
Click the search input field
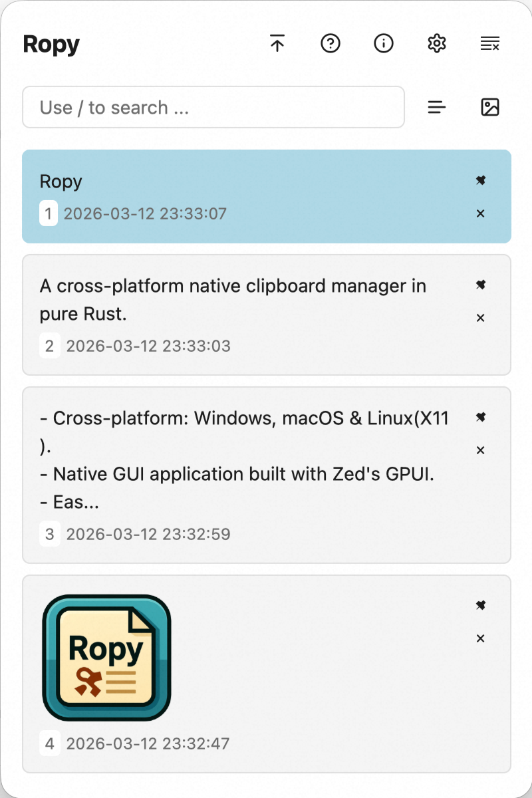tap(213, 107)
